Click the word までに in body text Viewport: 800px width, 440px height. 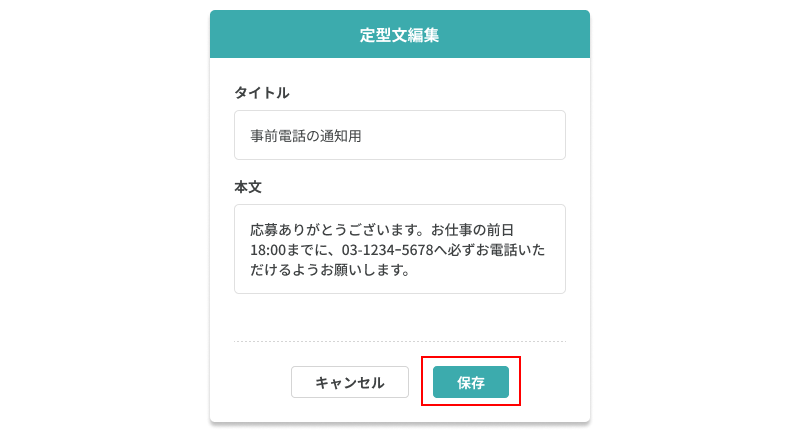click(312, 250)
